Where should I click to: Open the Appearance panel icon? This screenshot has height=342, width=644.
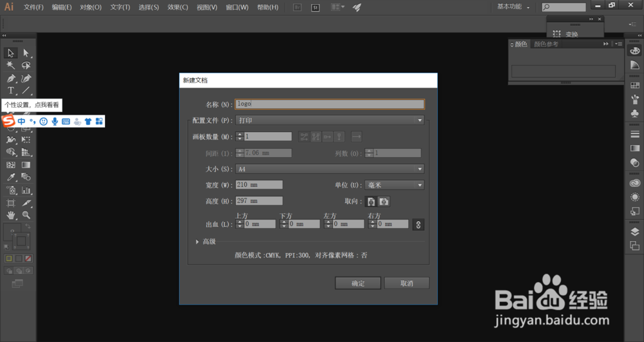[635, 197]
